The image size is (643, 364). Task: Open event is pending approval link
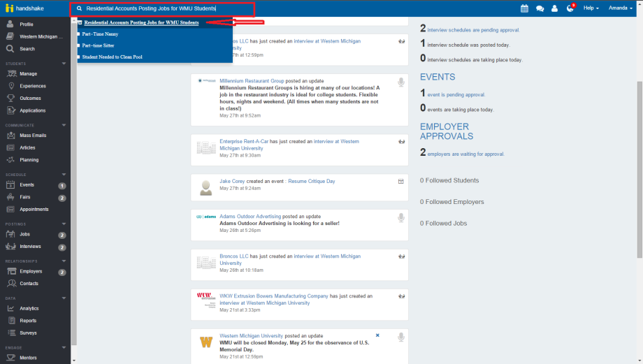pos(456,95)
